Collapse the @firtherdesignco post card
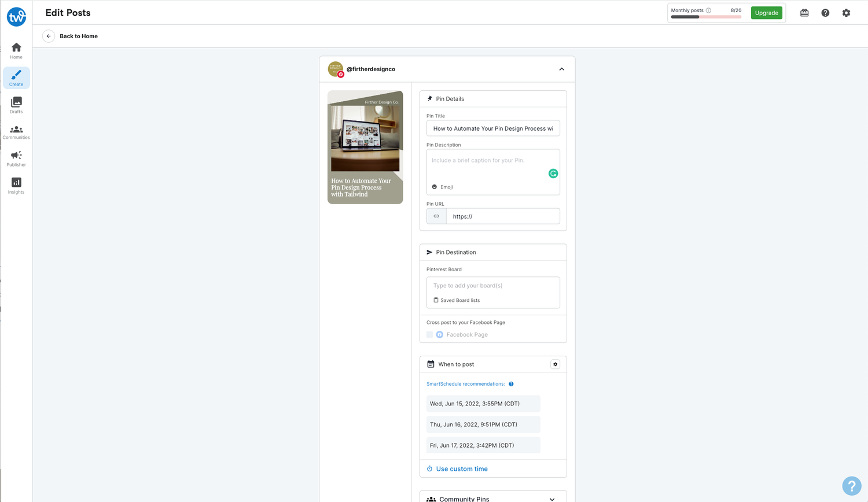Viewport: 868px width, 502px height. tap(561, 69)
